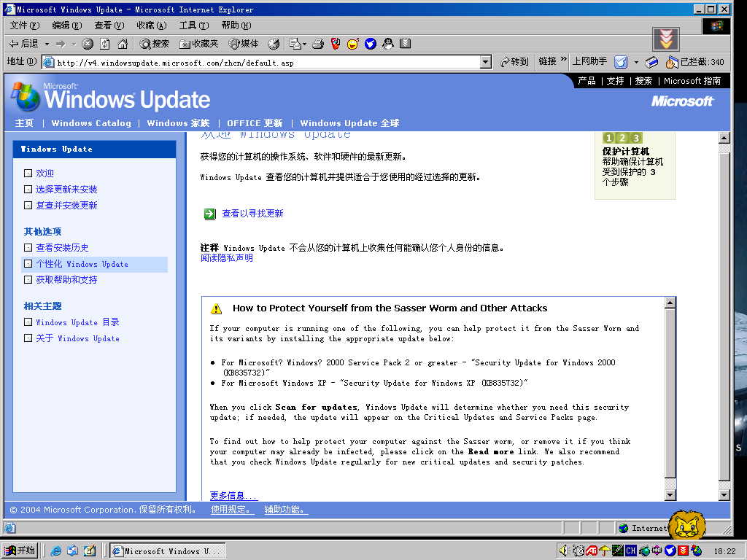747x560 pixels.
Task: Open the Favorites (收藏夹) toolbar button
Action: 199,44
